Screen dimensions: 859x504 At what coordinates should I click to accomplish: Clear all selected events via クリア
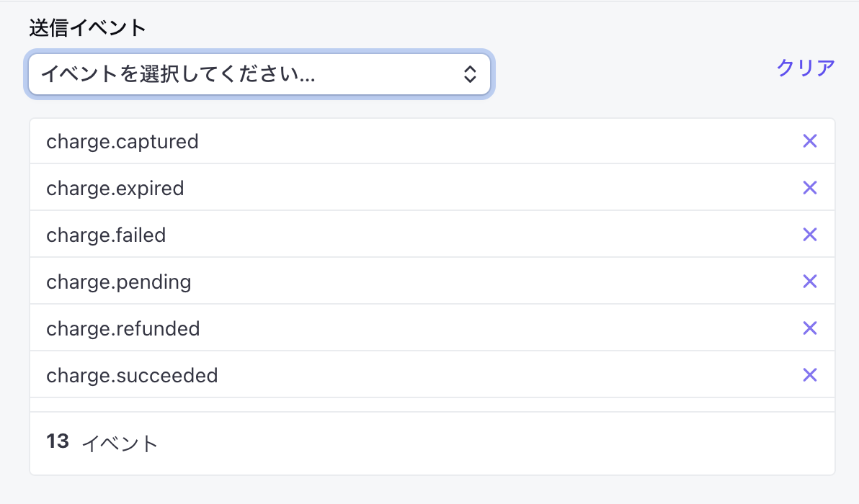pyautogui.click(x=805, y=67)
